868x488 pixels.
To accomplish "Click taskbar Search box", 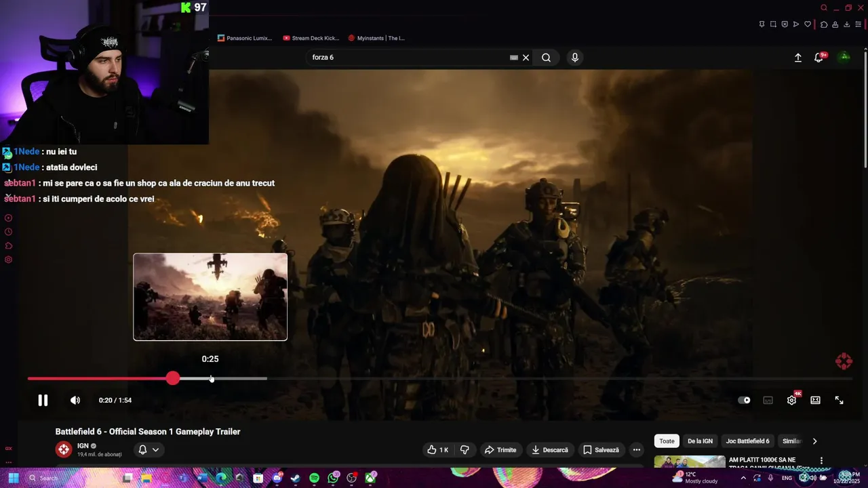I will [71, 478].
